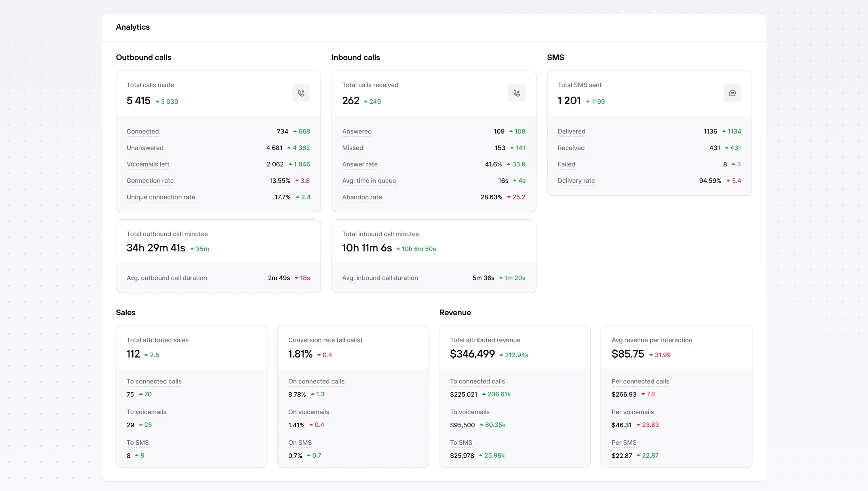This screenshot has height=491, width=868.
Task: Click the red down arrow beside Connection rate
Action: click(297, 181)
